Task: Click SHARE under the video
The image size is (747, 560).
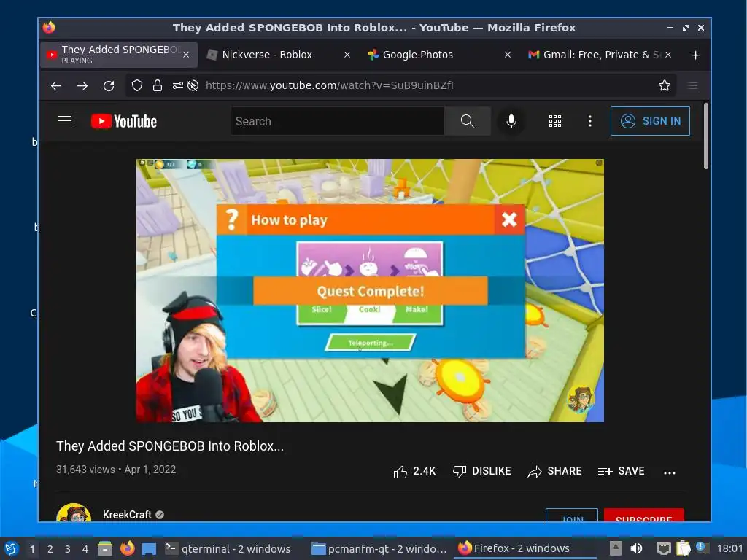Action: (x=554, y=472)
